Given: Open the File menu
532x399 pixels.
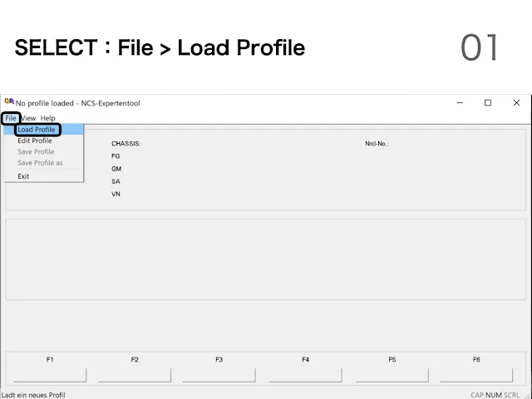Looking at the screenshot, I should [11, 118].
